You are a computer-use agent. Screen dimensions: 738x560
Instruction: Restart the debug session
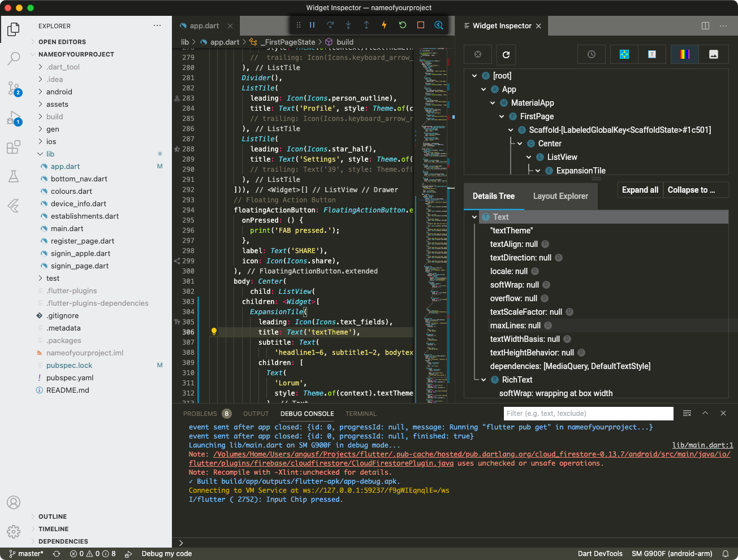tap(403, 25)
